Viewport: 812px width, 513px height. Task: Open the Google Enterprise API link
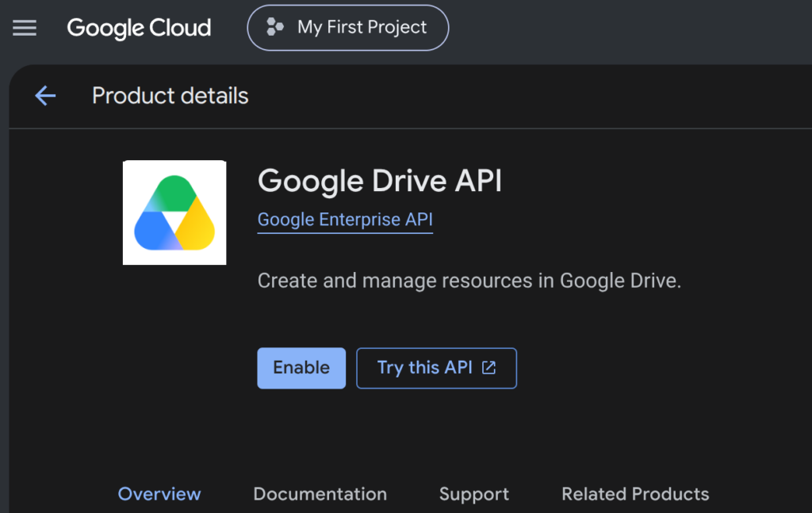345,220
